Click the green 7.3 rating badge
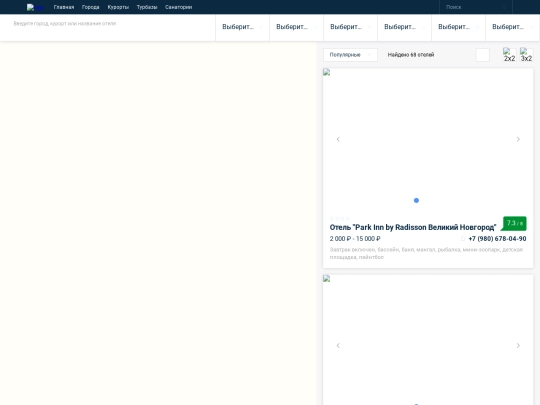This screenshot has width=540, height=405. (514, 223)
